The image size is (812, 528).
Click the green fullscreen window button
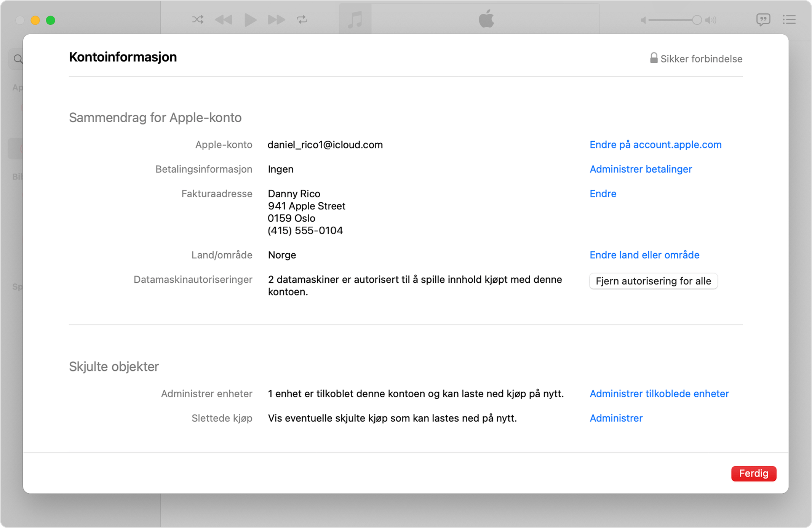pos(51,20)
